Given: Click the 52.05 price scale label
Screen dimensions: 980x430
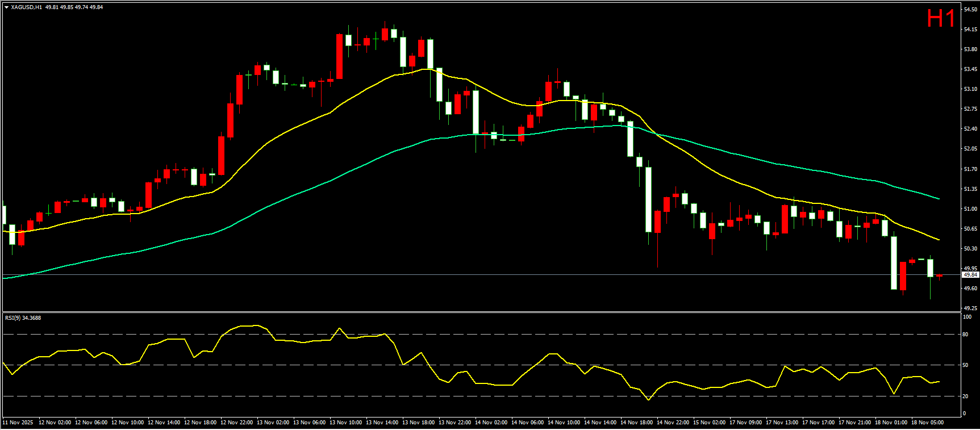Looking at the screenshot, I should [x=970, y=149].
